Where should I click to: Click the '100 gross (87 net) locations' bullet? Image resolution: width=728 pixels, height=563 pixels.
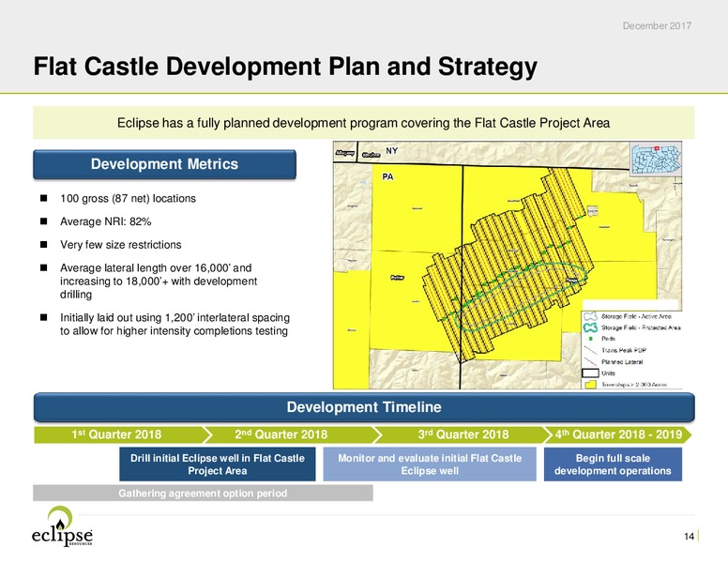click(129, 198)
